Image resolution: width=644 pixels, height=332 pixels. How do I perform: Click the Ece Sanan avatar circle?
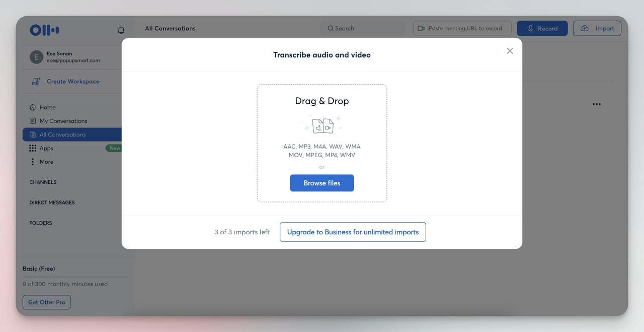(x=36, y=57)
